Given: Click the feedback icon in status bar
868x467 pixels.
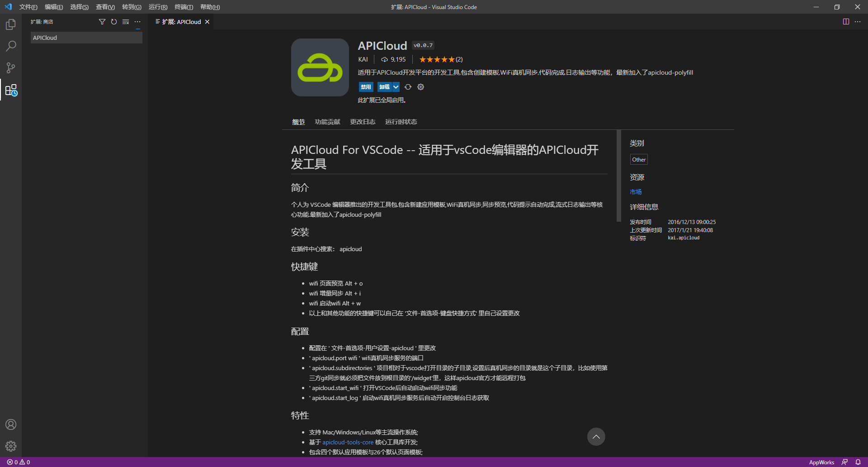Looking at the screenshot, I should click(x=844, y=462).
